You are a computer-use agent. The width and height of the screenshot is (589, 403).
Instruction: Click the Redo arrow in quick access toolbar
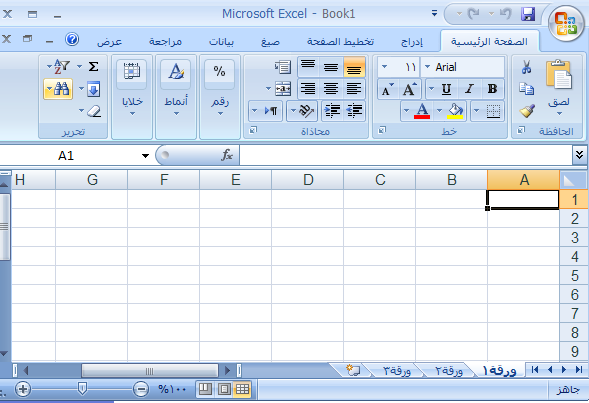473,14
